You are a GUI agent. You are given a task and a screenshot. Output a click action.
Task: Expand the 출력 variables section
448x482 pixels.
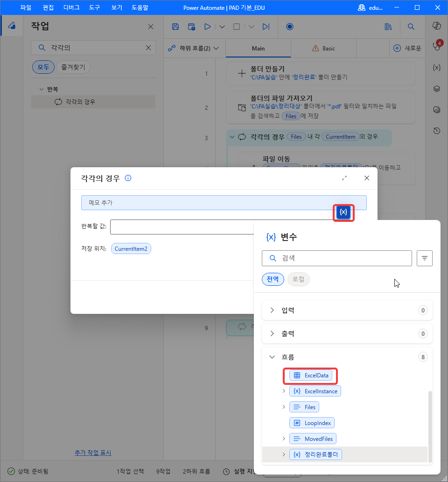[x=272, y=333]
